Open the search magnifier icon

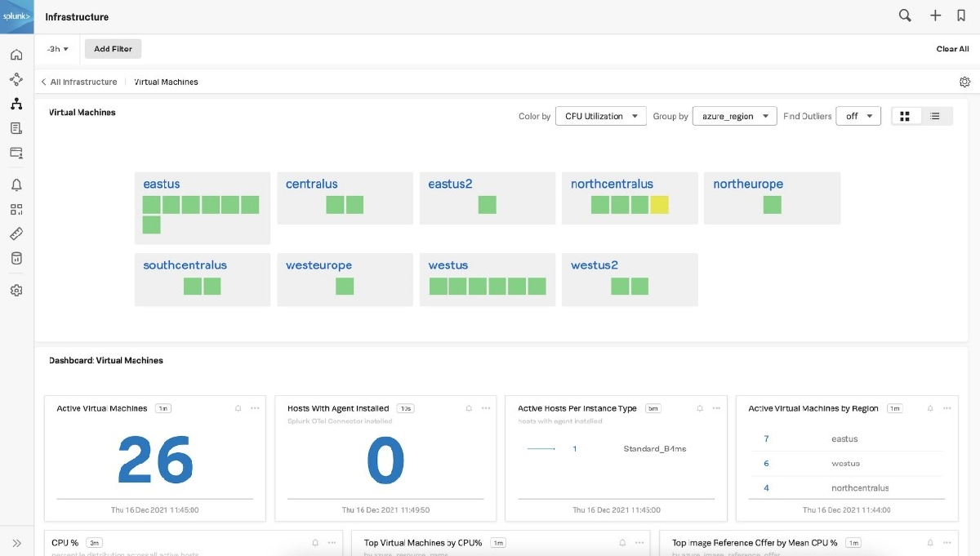pos(905,16)
